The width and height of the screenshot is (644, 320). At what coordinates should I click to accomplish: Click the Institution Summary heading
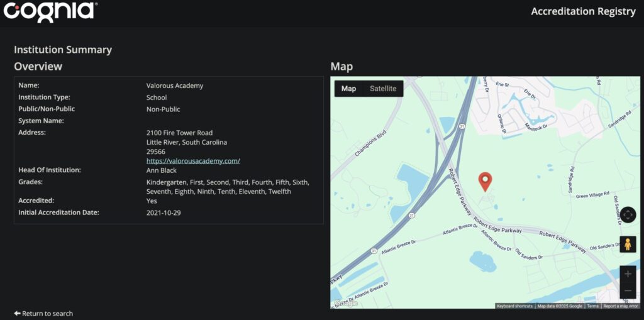click(x=63, y=50)
